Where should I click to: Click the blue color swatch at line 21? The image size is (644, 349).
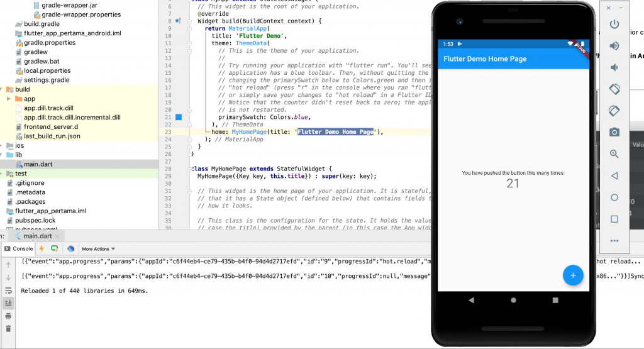[x=179, y=117]
